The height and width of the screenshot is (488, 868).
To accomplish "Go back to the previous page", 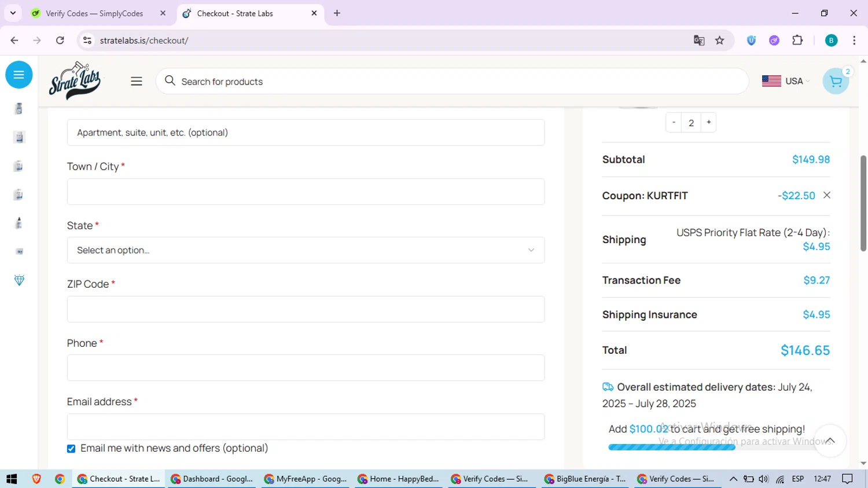I will coord(14,41).
